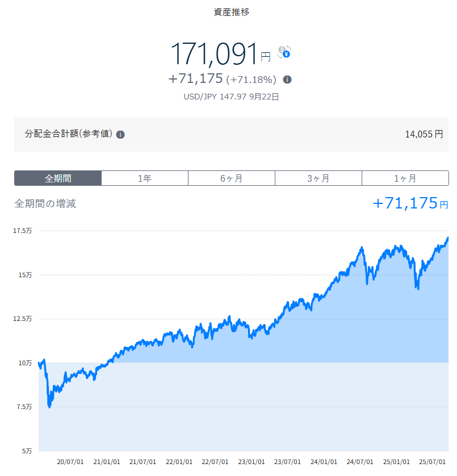457x476 pixels.
Task: Click the blue +71,175円 change figure
Action: click(410, 203)
